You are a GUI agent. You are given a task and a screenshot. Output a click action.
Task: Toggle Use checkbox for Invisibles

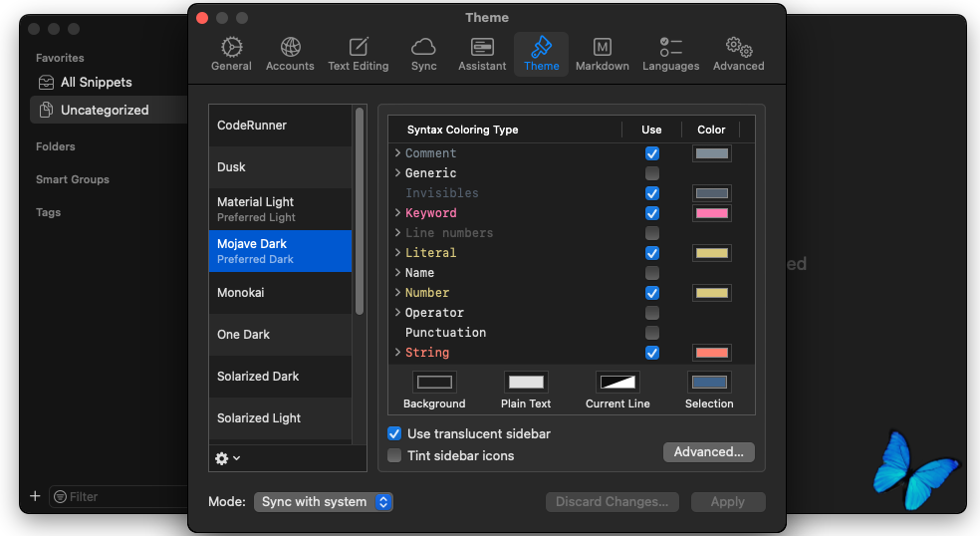[x=652, y=193]
